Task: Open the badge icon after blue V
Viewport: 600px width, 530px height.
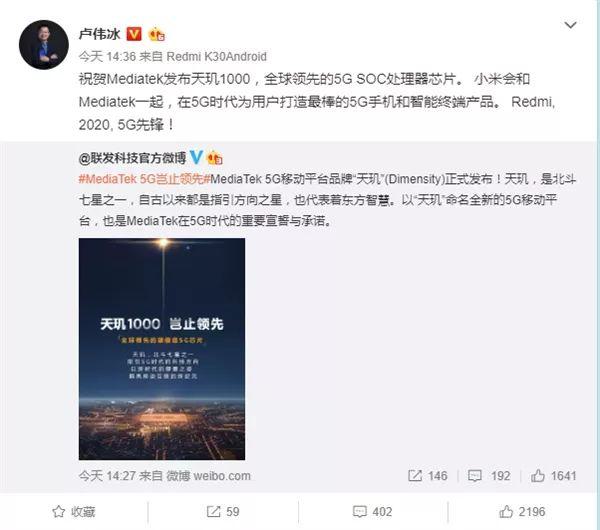Action: (x=214, y=158)
